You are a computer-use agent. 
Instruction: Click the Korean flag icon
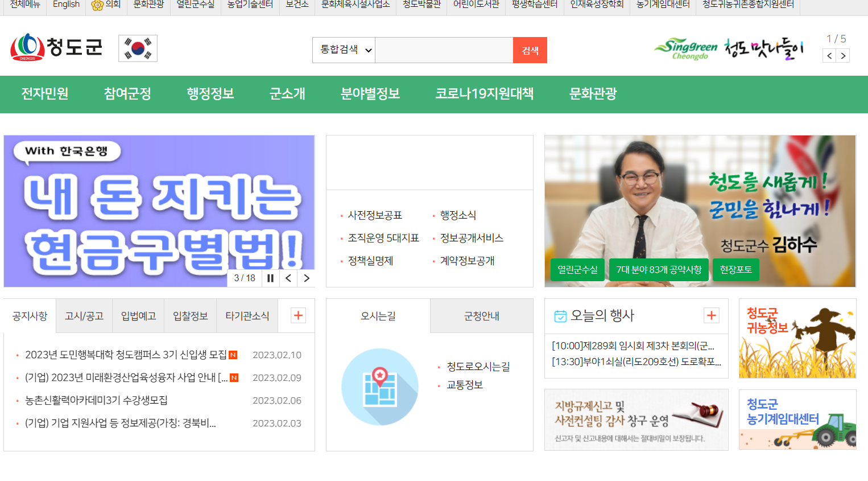coord(138,48)
